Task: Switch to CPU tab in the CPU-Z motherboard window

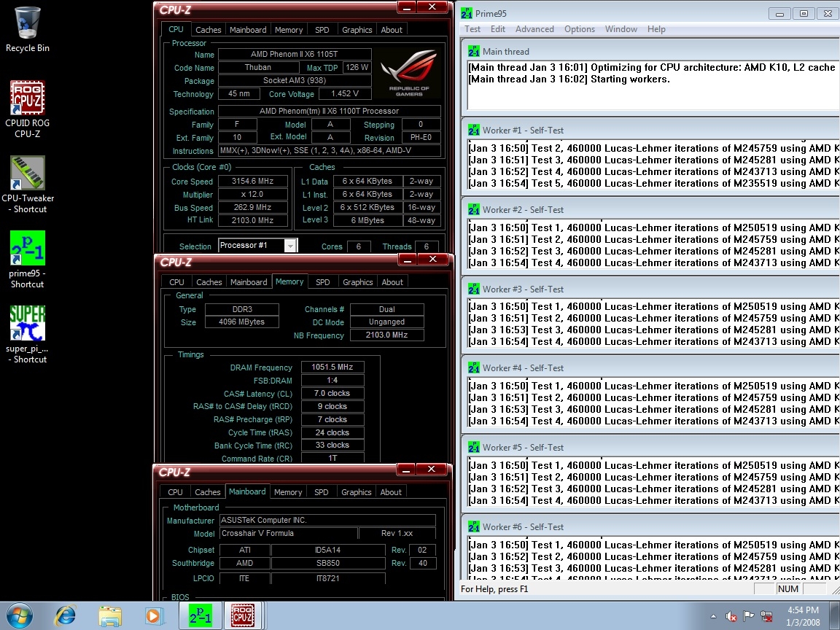Action: point(175,492)
